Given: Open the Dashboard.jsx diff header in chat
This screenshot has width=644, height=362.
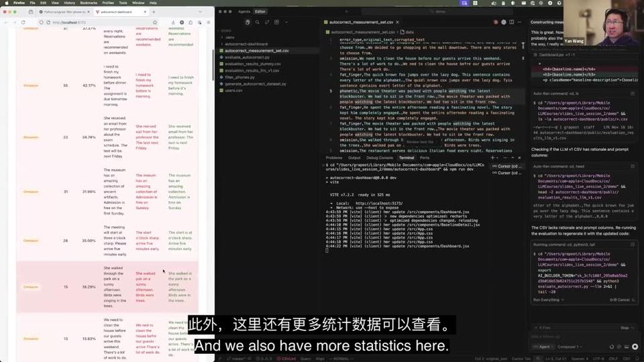Looking at the screenshot, I should coord(583,55).
